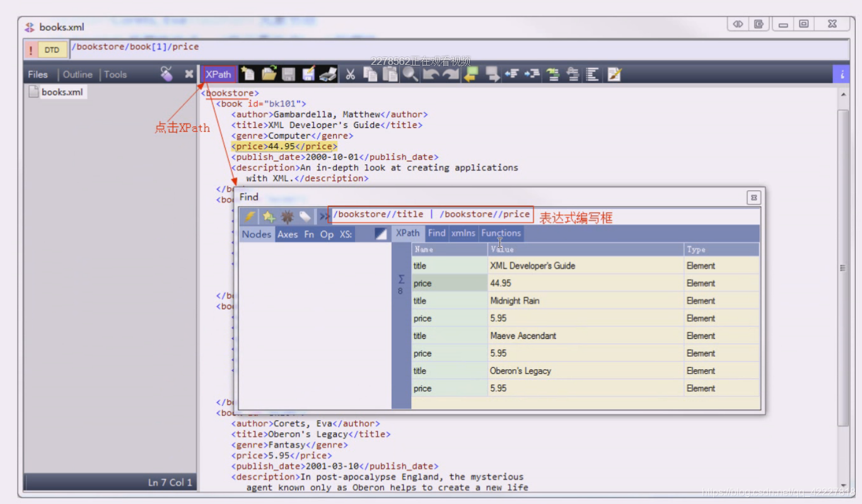Switch to Functions tab in Find dialog

pyautogui.click(x=501, y=233)
